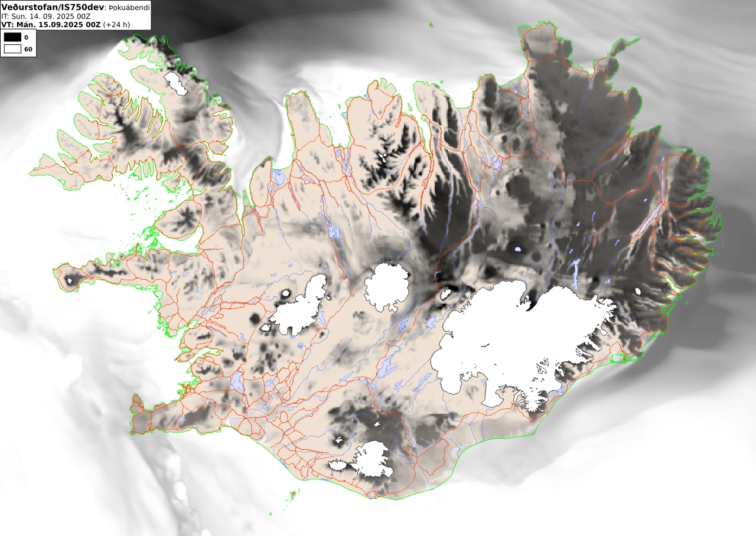
Task: Click the '(+24 h)' forecast offset text
Action: point(117,25)
